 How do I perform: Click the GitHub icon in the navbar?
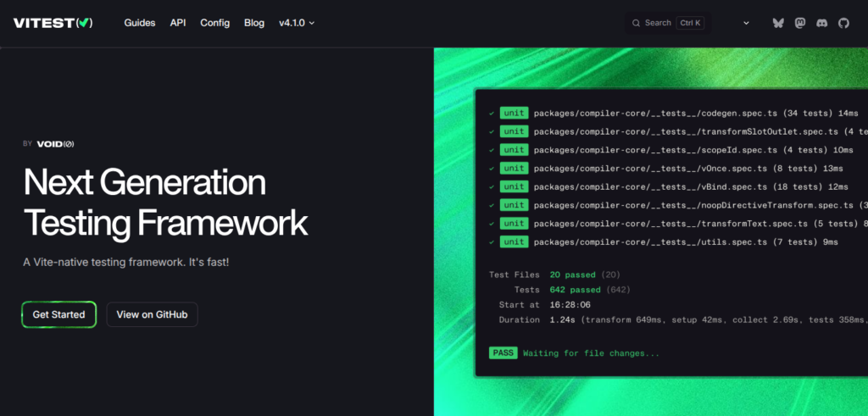pyautogui.click(x=843, y=23)
